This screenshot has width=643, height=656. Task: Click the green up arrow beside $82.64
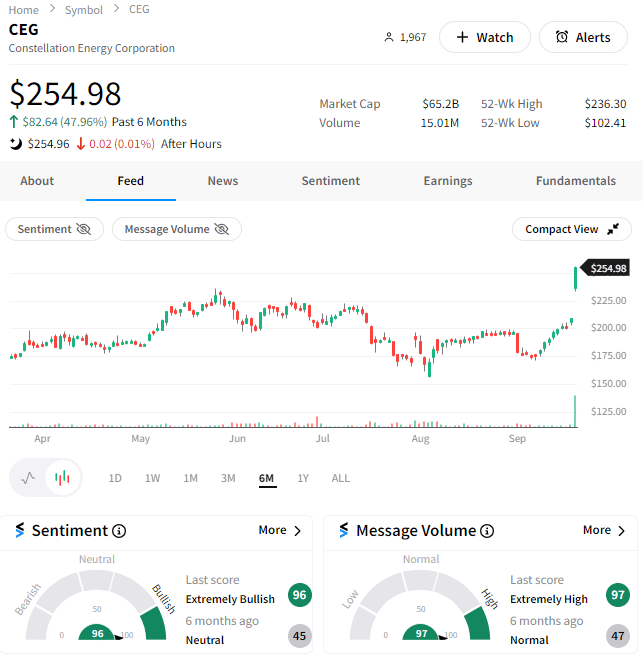tap(13, 122)
